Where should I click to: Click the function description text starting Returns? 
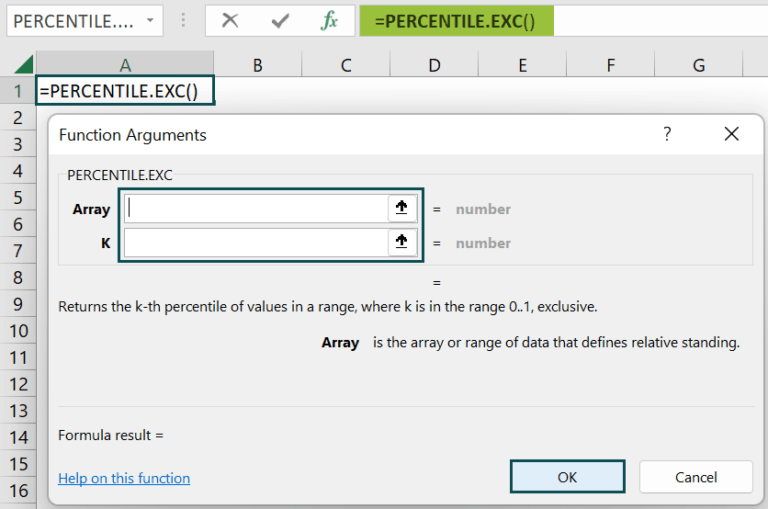point(328,307)
